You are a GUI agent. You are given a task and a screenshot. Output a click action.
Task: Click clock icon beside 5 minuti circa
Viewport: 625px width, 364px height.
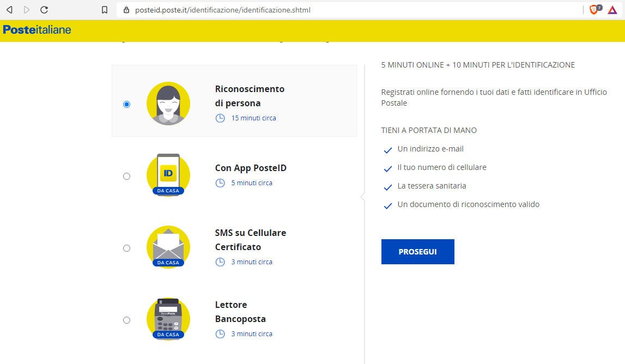220,183
